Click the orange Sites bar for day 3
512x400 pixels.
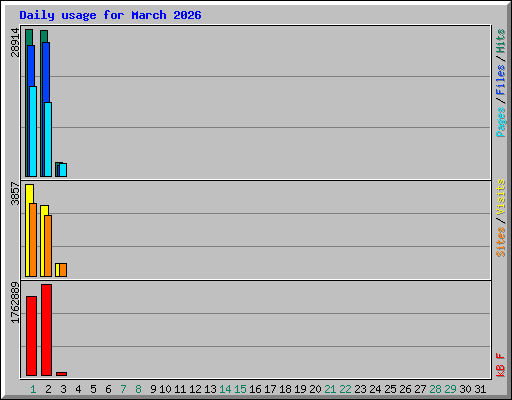click(x=63, y=270)
